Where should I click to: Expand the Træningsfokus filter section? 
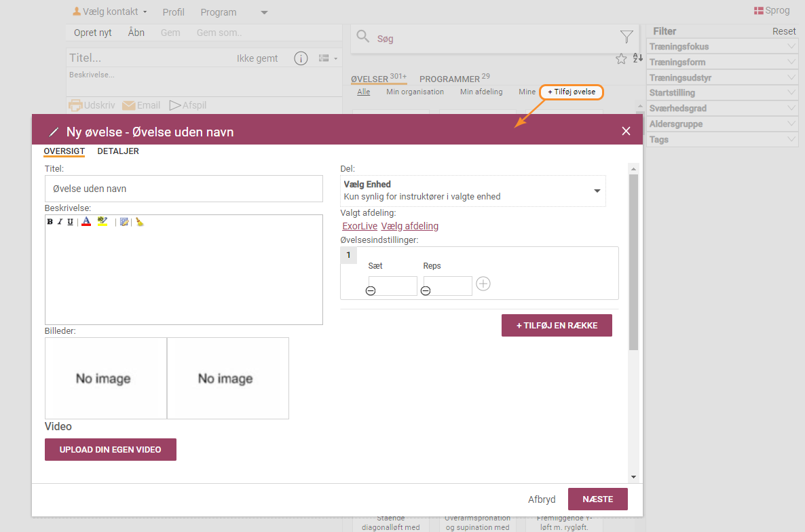pyautogui.click(x=722, y=47)
